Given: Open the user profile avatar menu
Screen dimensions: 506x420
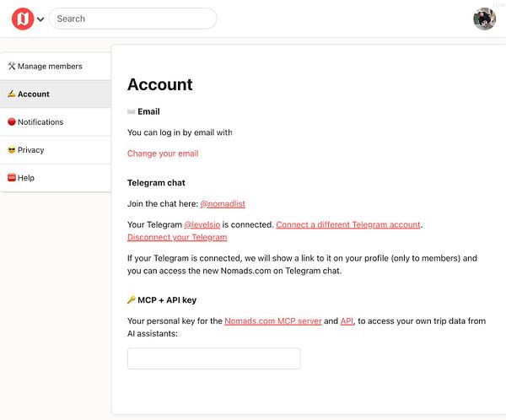Looking at the screenshot, I should click(x=484, y=19).
